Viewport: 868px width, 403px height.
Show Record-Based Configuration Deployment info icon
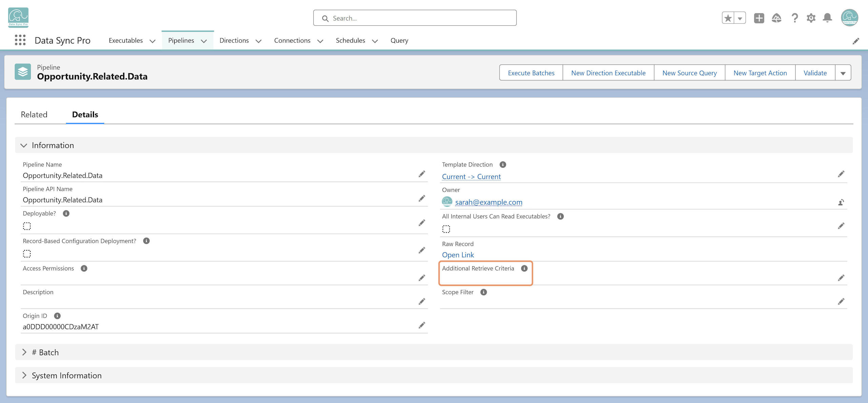[146, 241]
